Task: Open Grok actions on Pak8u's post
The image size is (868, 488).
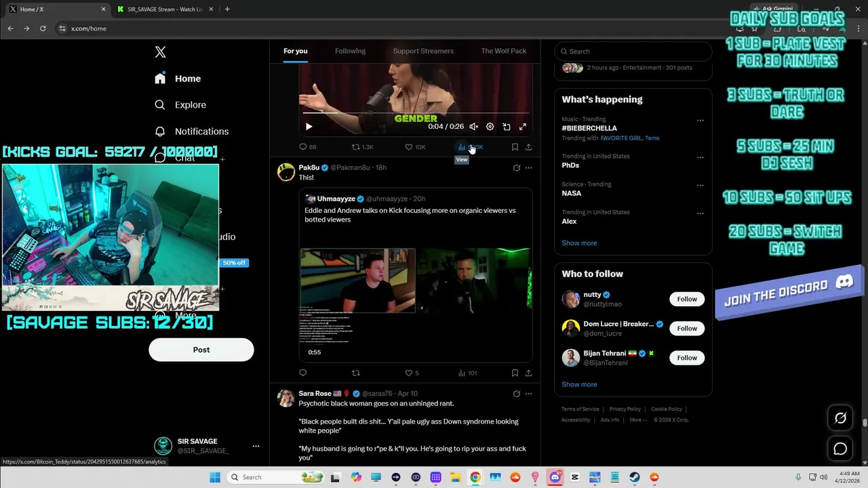Action: click(x=517, y=167)
